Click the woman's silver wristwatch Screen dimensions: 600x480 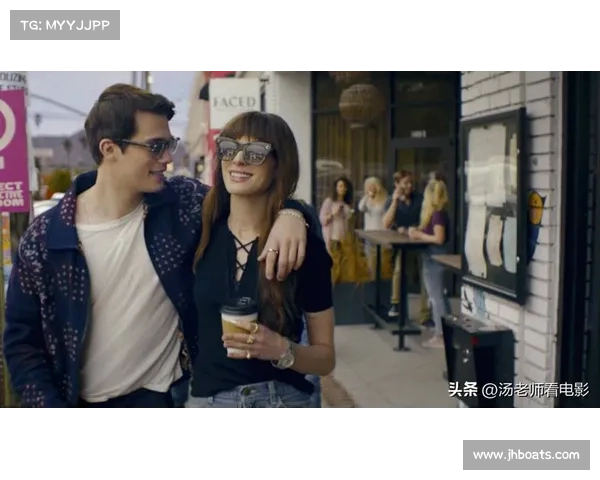pyautogui.click(x=285, y=356)
